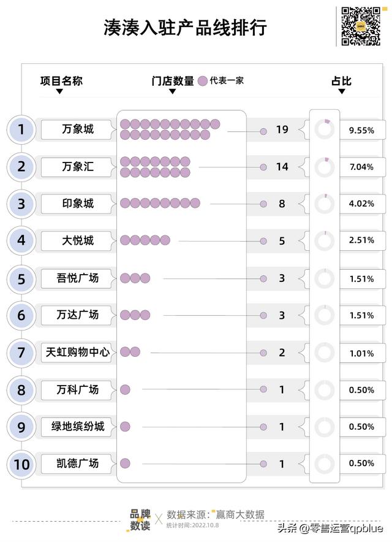This screenshot has width=392, height=542.
Task: Click the rank 1 number badge
Action: [21, 129]
